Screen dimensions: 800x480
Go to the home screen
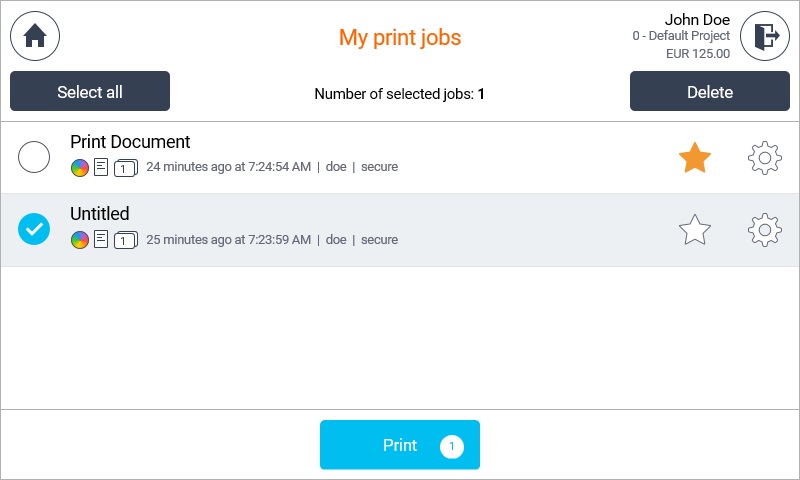pyautogui.click(x=35, y=36)
